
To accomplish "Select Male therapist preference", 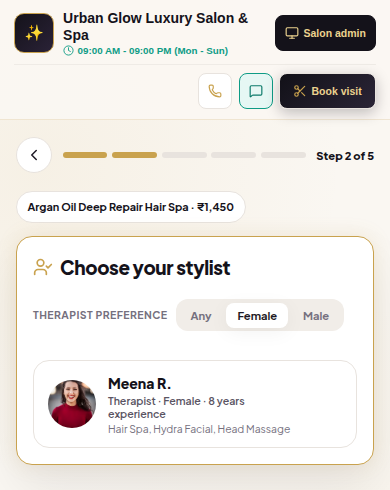I will [x=316, y=316].
